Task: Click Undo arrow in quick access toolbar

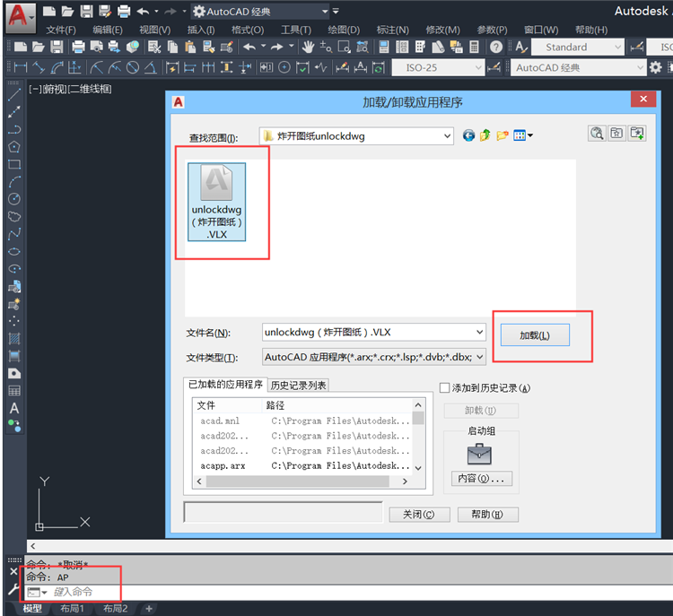Action: [143, 11]
